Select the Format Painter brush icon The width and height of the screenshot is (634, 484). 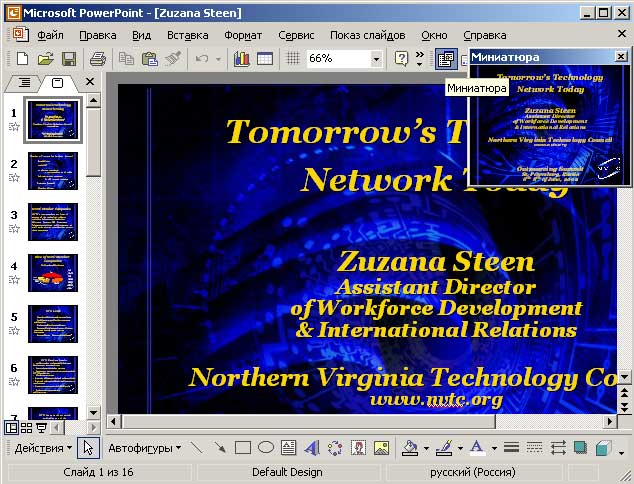(x=172, y=59)
